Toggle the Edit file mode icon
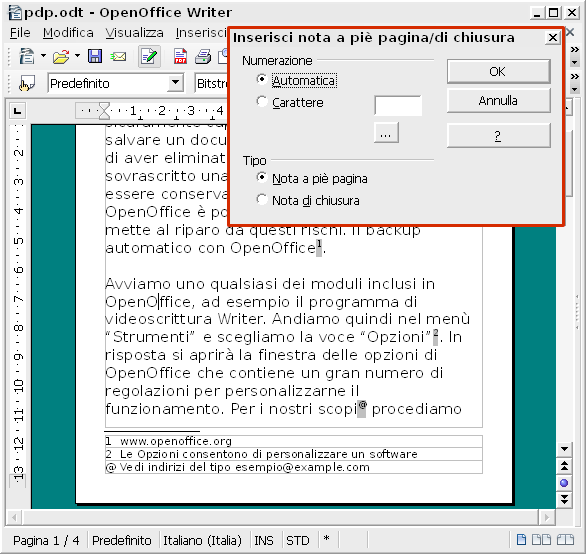 click(x=149, y=56)
